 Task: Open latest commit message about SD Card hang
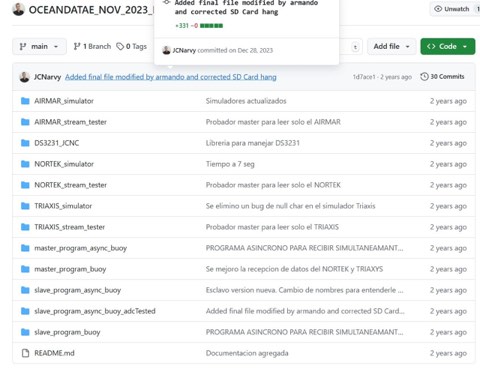[171, 77]
